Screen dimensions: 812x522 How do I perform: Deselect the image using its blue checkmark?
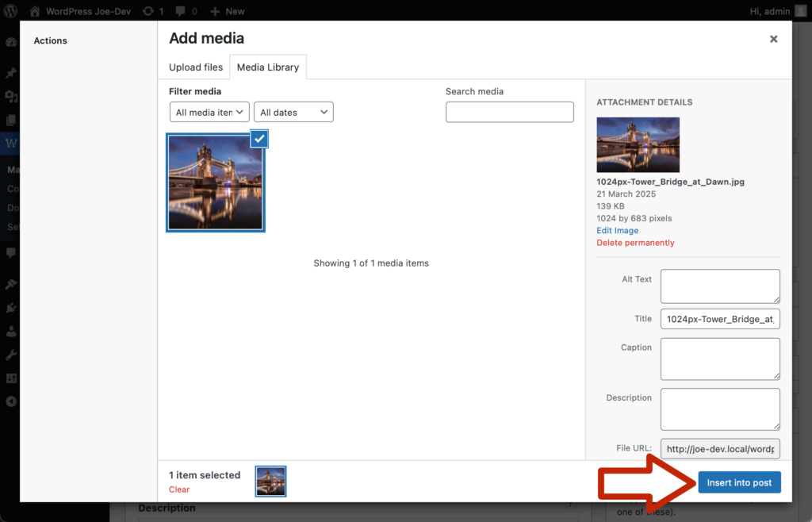259,139
